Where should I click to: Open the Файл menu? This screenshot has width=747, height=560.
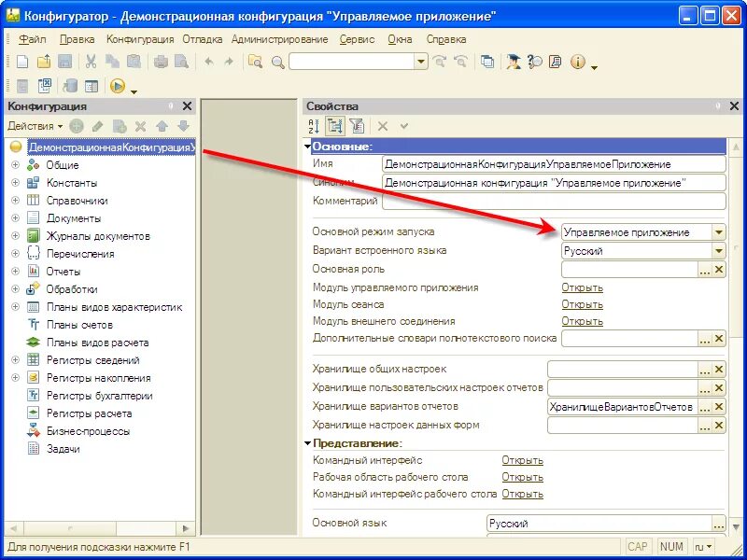33,39
